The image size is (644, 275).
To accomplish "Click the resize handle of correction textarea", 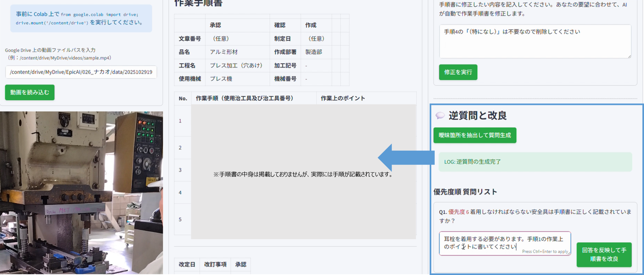I will click(629, 56).
